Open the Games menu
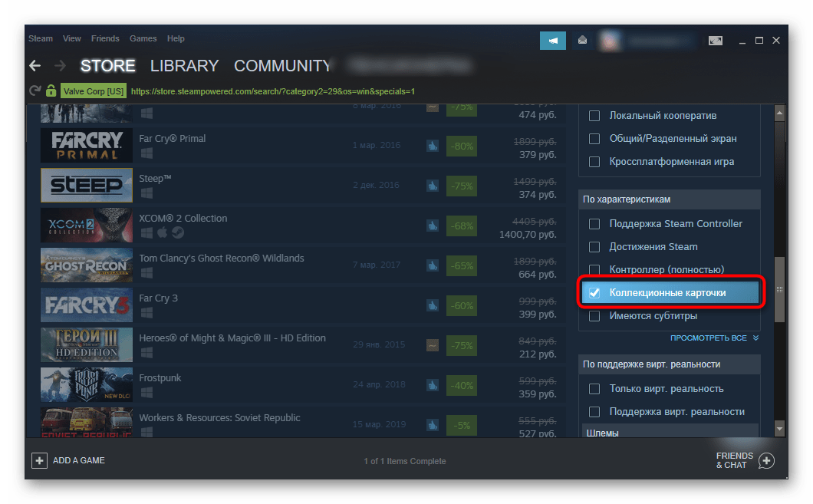This screenshot has height=504, width=813. 143,38
